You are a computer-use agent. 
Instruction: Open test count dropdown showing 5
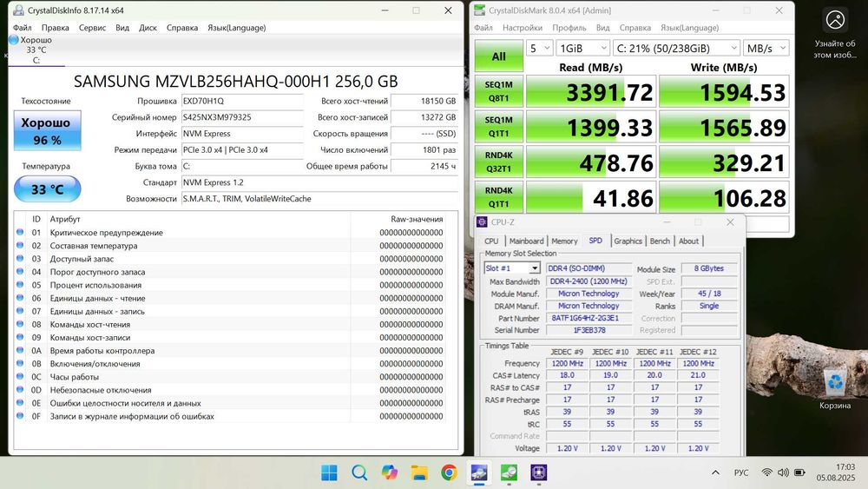click(x=539, y=48)
